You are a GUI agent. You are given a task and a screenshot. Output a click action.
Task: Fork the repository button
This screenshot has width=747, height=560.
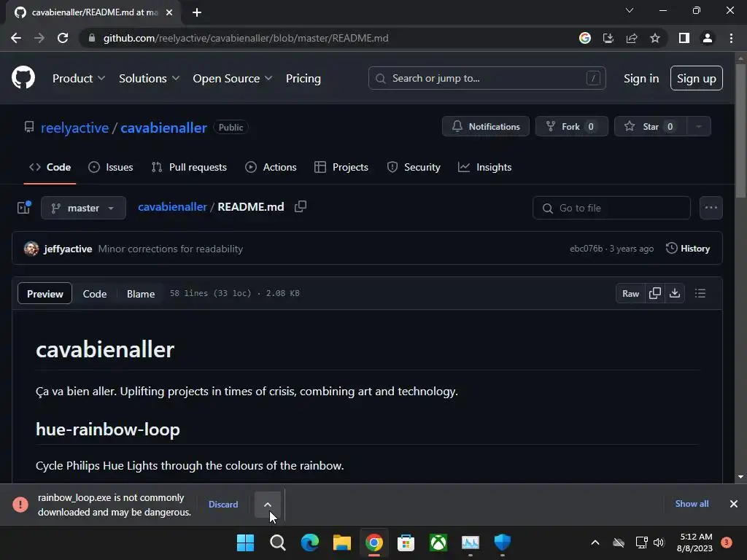click(572, 127)
